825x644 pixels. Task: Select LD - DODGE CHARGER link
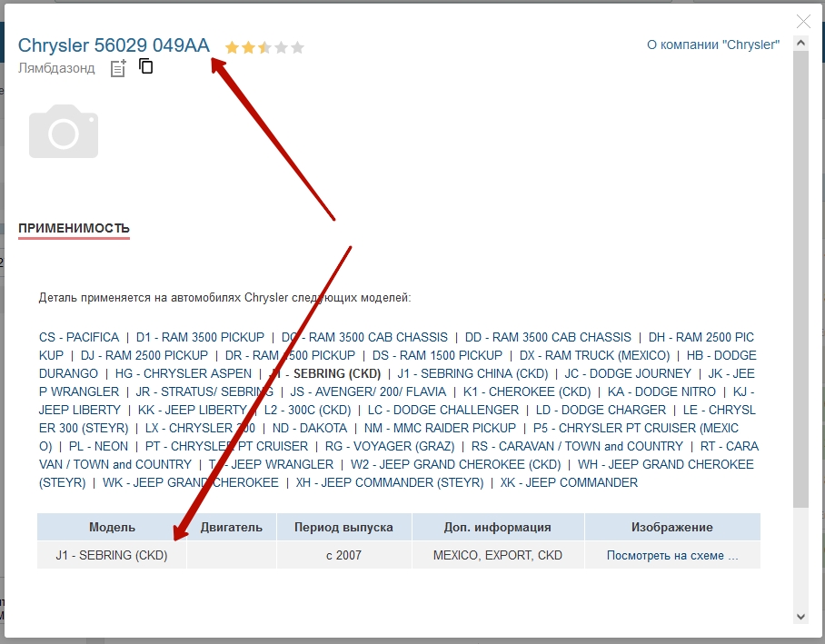(601, 410)
